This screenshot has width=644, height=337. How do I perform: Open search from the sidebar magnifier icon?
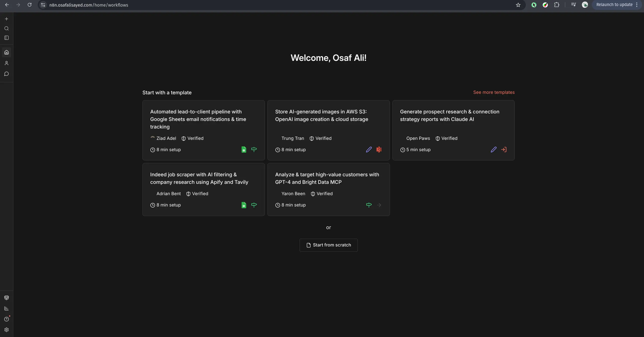(x=7, y=28)
